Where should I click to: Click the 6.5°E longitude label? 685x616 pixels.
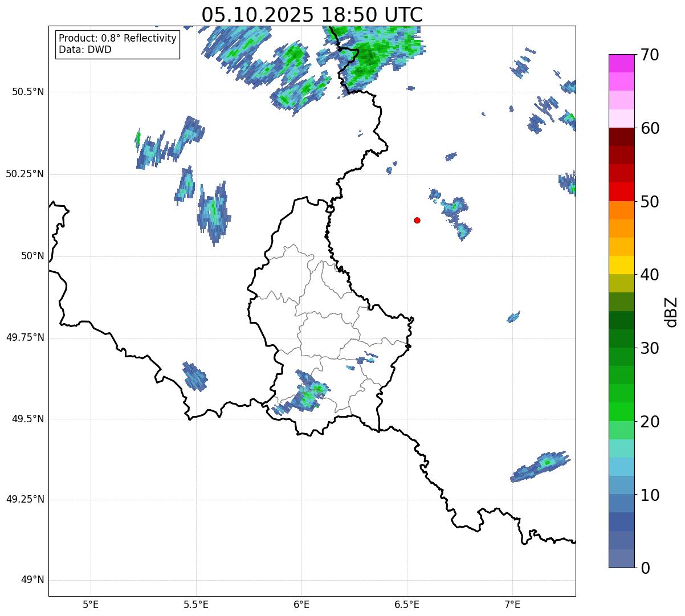click(x=407, y=604)
